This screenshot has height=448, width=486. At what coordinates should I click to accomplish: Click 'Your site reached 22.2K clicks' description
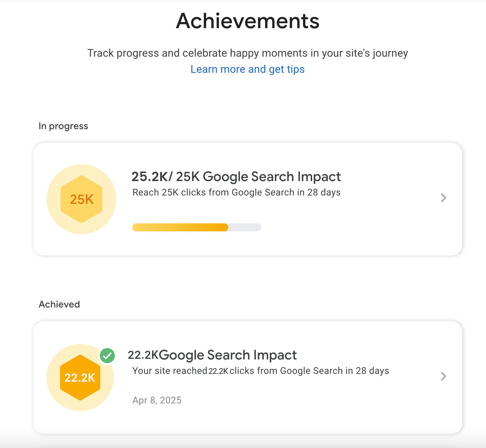coord(260,371)
